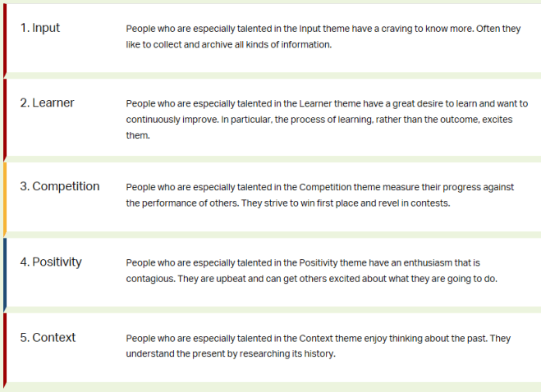Image resolution: width=541 pixels, height=392 pixels.
Task: Click the "1. Input" theme heading
Action: tap(40, 28)
